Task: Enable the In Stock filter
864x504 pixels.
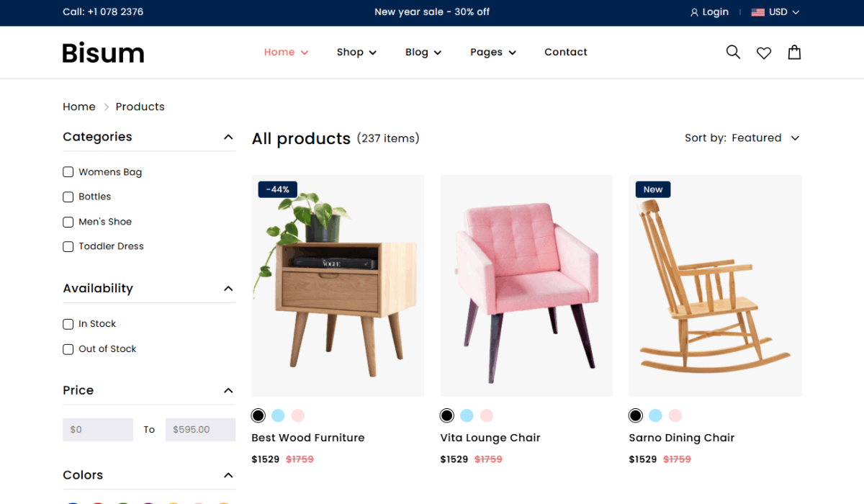Action: pos(68,324)
